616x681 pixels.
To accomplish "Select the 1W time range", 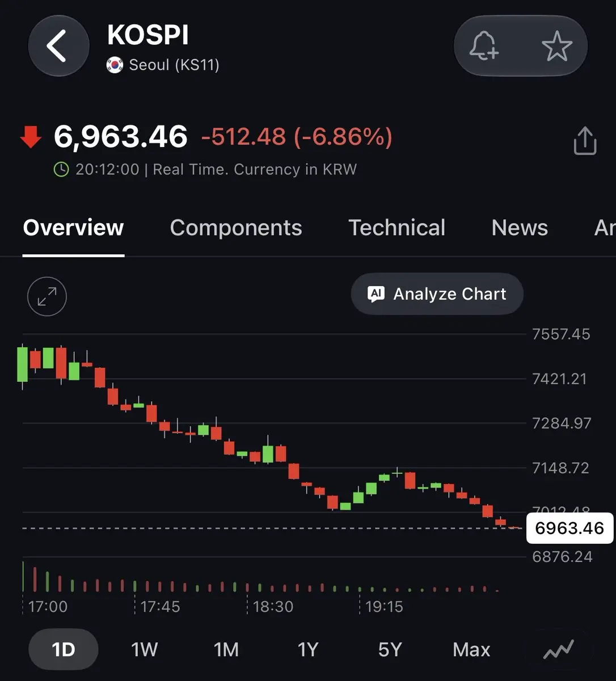I will pos(144,649).
